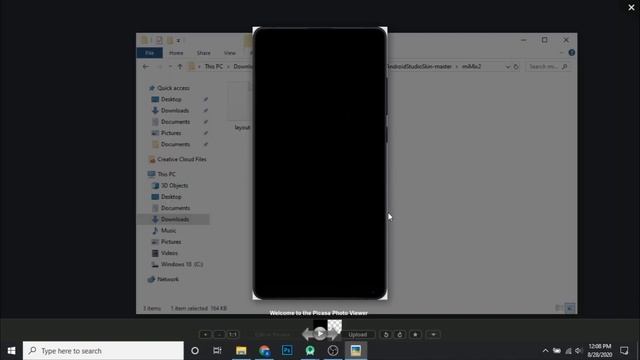The image size is (640, 360).
Task: Star the current photo
Action: (x=415, y=335)
